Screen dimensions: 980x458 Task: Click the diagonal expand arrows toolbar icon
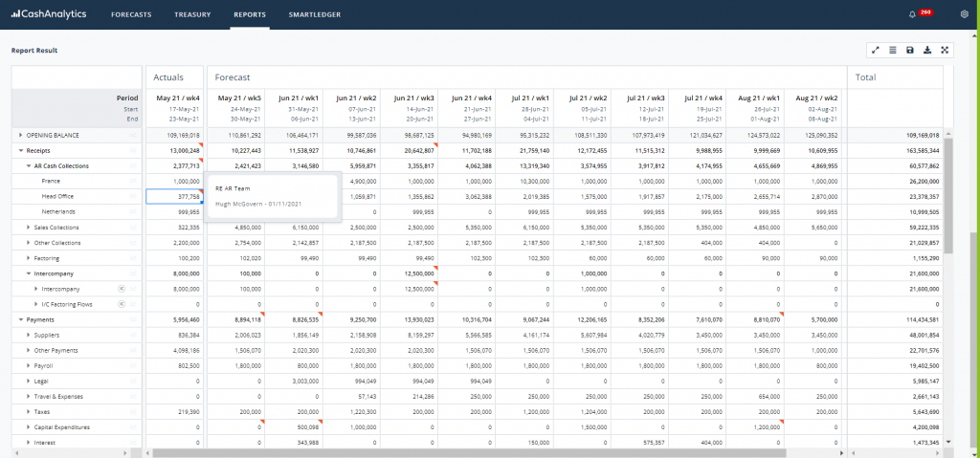coord(876,50)
